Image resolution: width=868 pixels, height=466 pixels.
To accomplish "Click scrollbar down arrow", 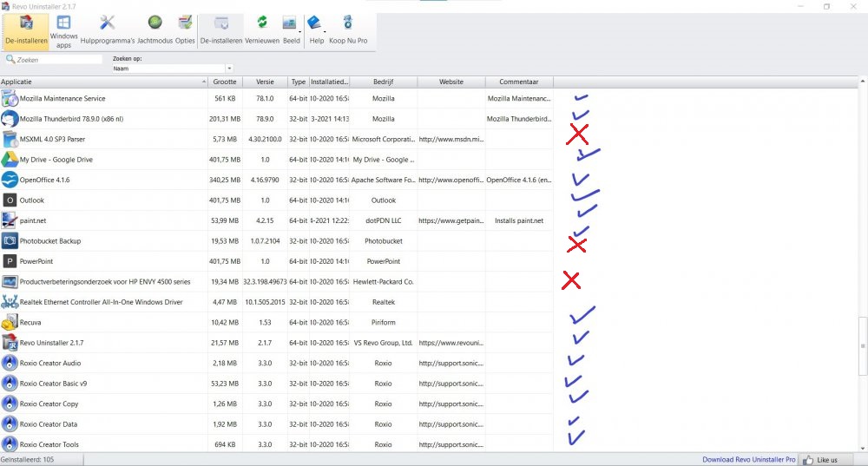I will tap(863, 449).
